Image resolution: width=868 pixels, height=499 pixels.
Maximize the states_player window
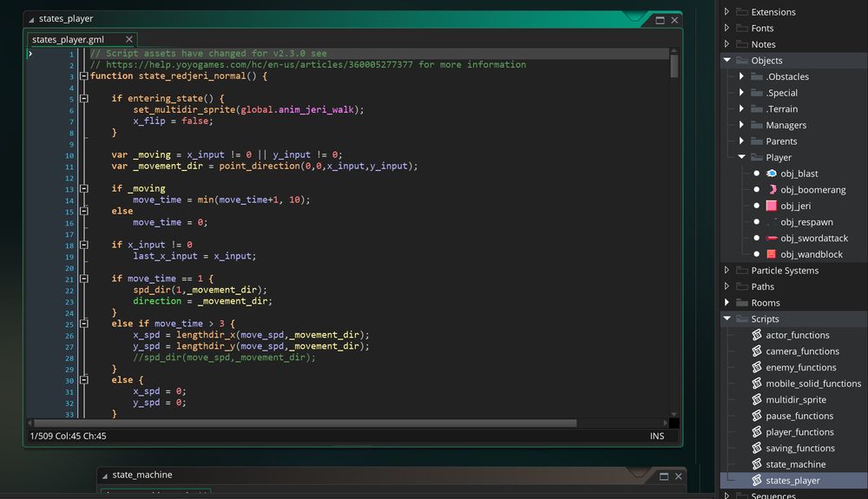point(660,21)
